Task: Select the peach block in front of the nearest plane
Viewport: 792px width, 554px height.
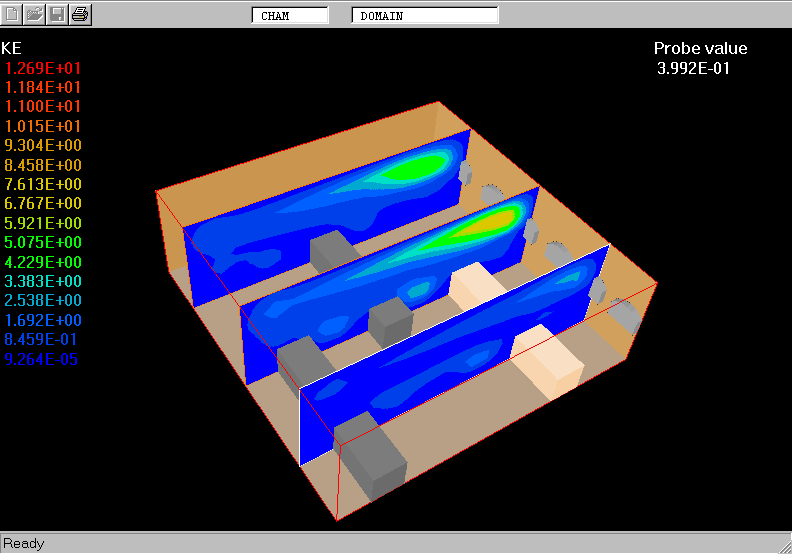Action: [546, 362]
